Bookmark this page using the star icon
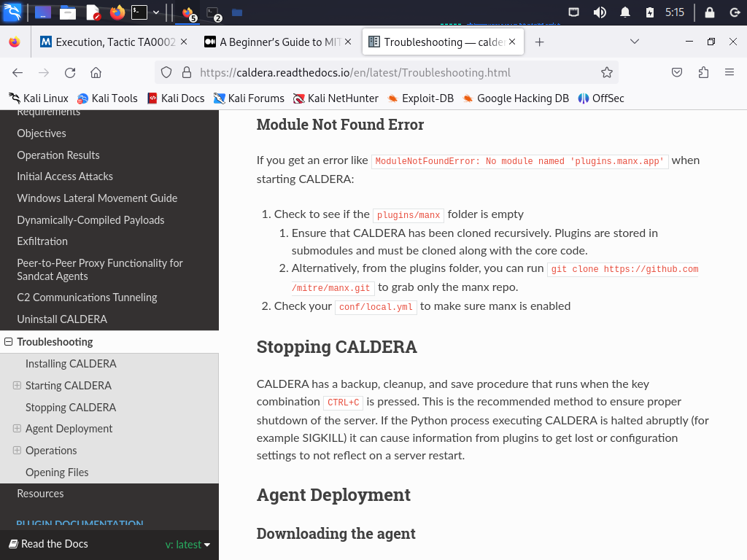This screenshot has width=747, height=560. [x=608, y=72]
